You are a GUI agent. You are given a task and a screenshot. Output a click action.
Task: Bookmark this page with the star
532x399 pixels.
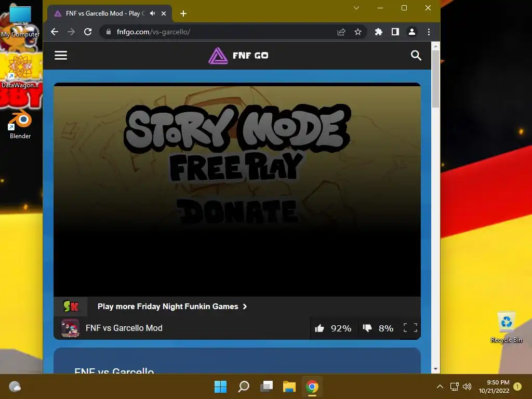click(357, 32)
